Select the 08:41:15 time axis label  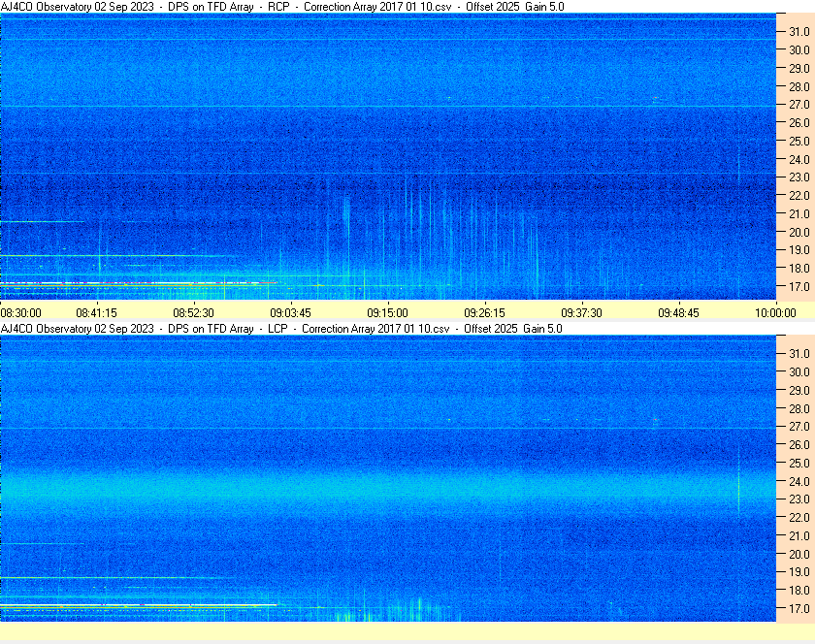coord(97,313)
